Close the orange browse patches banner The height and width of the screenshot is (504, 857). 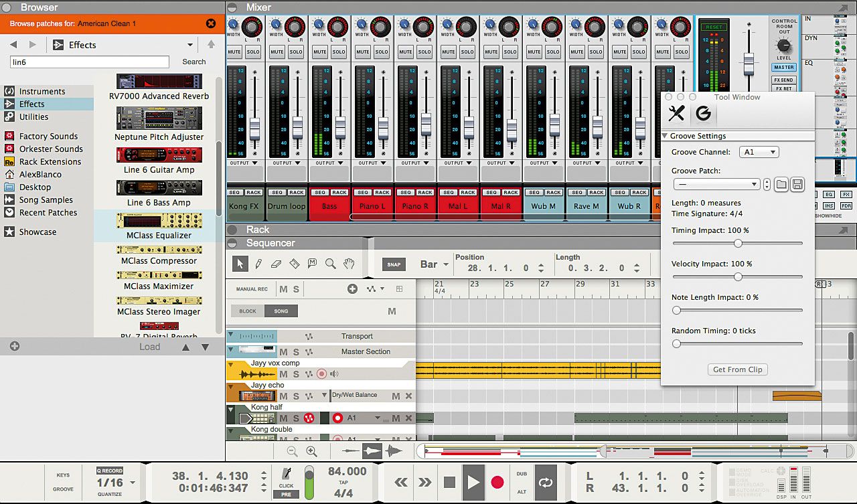click(x=211, y=23)
